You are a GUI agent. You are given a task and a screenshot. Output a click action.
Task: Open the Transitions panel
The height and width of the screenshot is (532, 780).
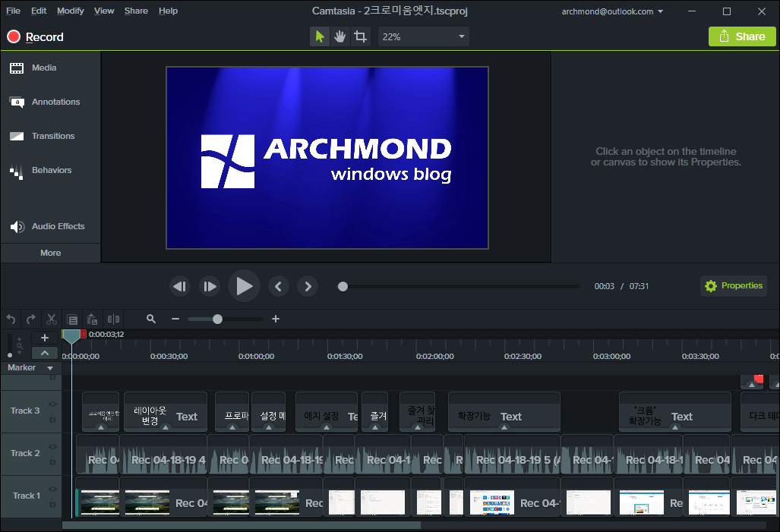[43, 137]
